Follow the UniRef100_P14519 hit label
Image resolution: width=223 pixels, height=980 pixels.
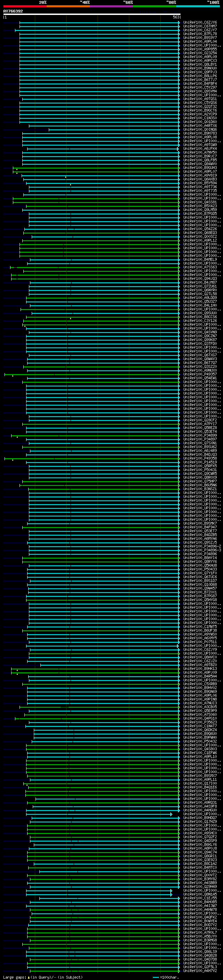(200, 462)
